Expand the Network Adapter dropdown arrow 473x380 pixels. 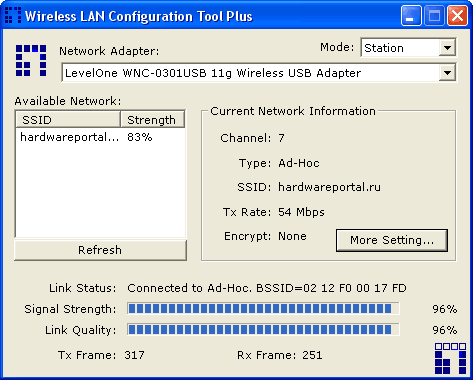447,72
